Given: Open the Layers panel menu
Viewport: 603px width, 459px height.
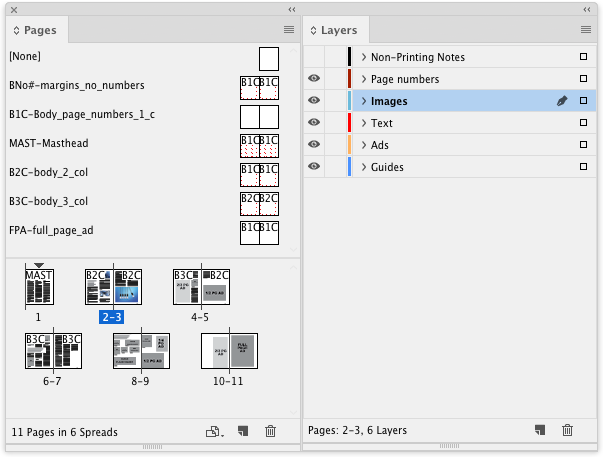Looking at the screenshot, I should point(586,30).
